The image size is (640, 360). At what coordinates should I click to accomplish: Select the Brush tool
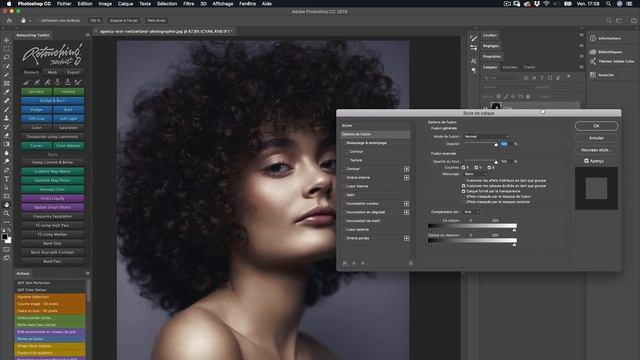[x=7, y=109]
